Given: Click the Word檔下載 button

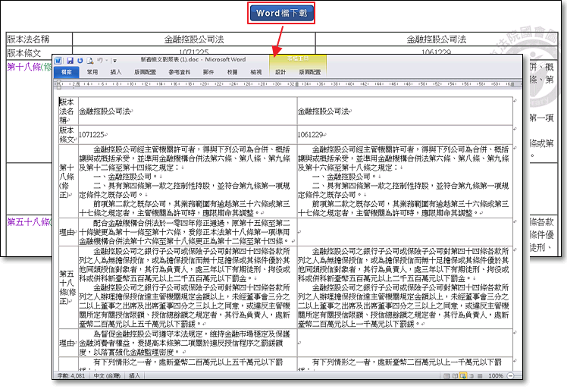Looking at the screenshot, I should pyautogui.click(x=281, y=13).
